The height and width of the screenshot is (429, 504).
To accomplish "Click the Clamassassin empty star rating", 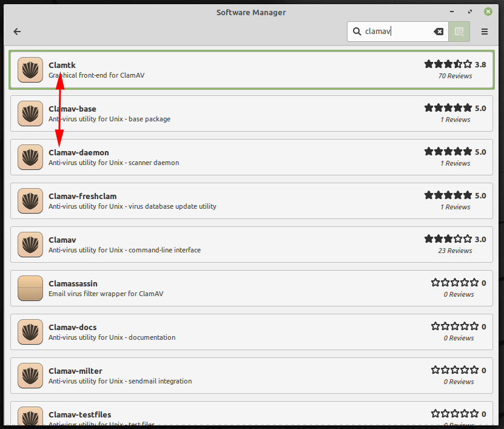I will pyautogui.click(x=455, y=283).
